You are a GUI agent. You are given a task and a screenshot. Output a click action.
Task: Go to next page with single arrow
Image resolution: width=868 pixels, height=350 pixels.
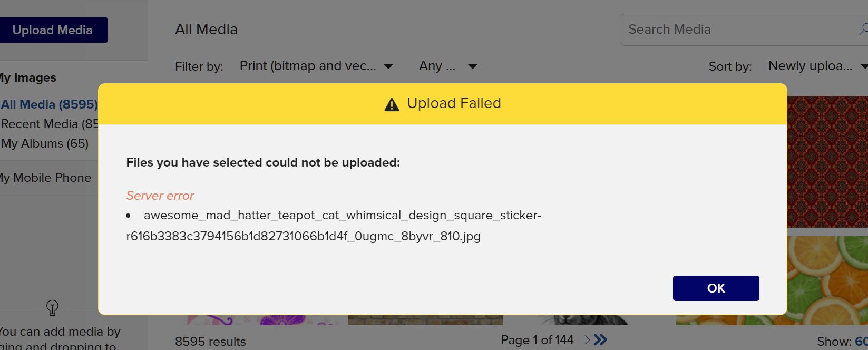(587, 340)
